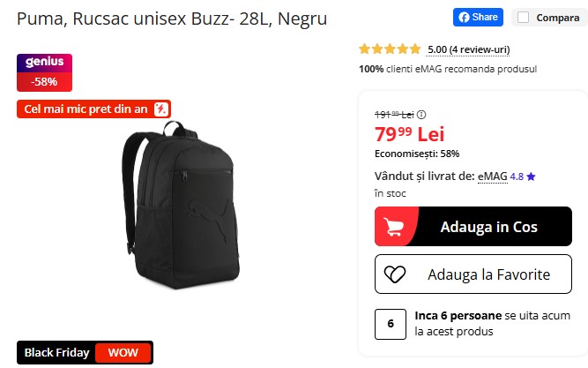Click the viewers counter box showing 6

click(391, 324)
